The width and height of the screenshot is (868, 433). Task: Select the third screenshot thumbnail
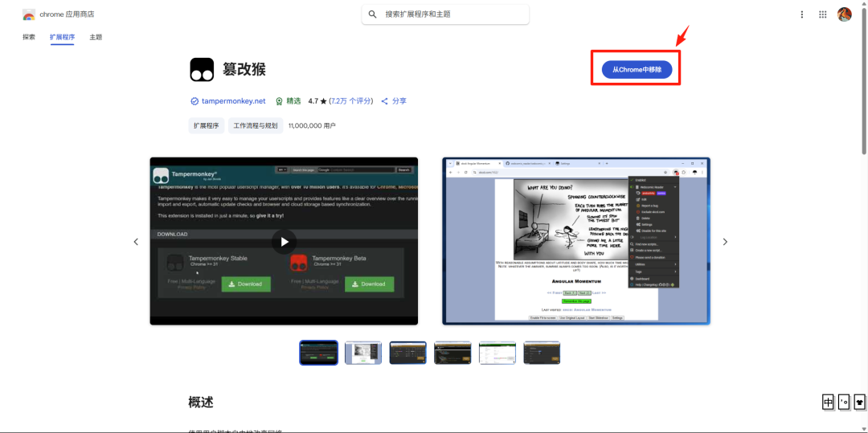pyautogui.click(x=408, y=353)
